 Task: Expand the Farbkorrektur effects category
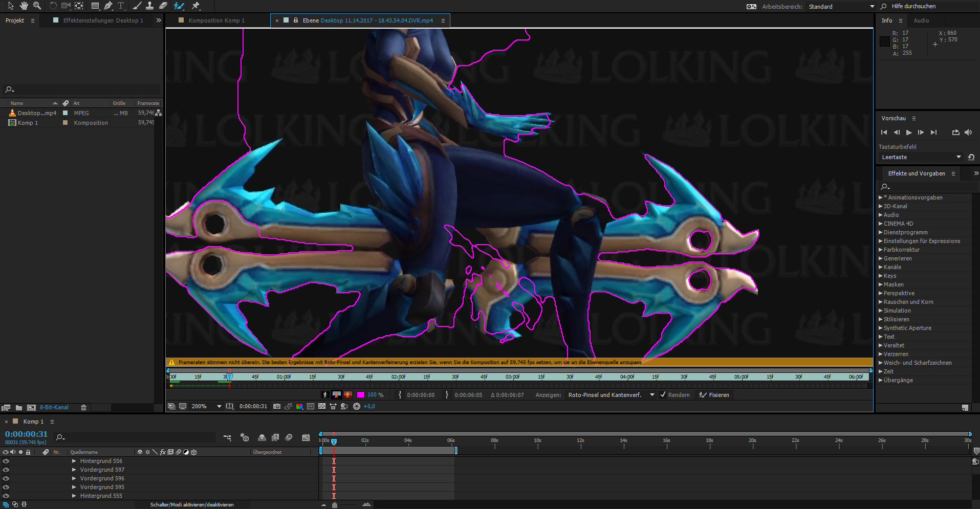[x=881, y=250]
